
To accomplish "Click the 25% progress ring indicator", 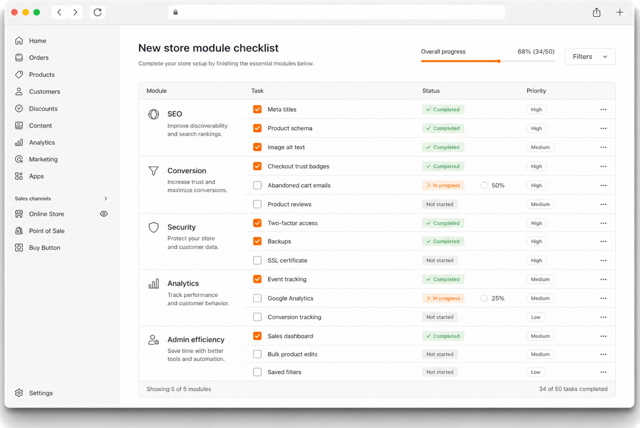I will (484, 298).
